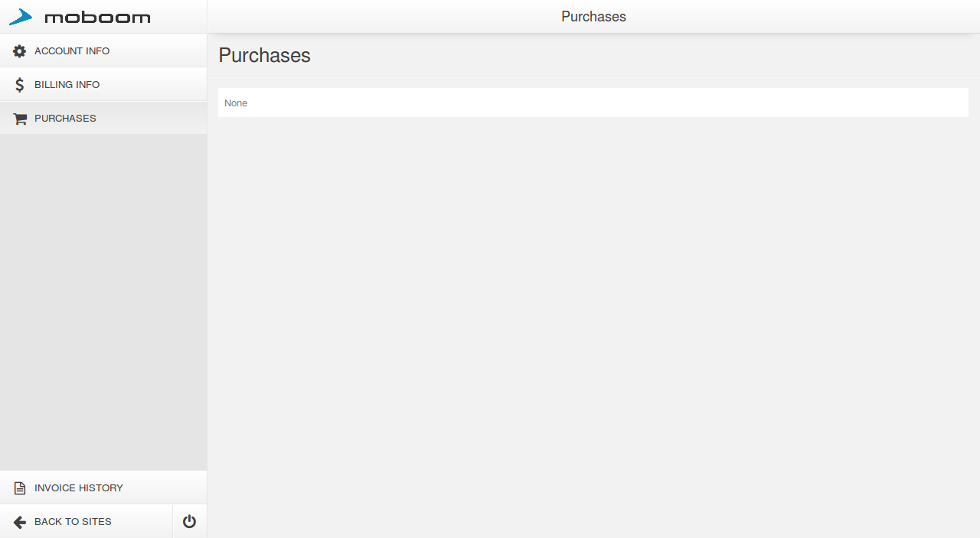The width and height of the screenshot is (980, 538).
Task: Open the Account Info menu label
Action: click(x=72, y=51)
